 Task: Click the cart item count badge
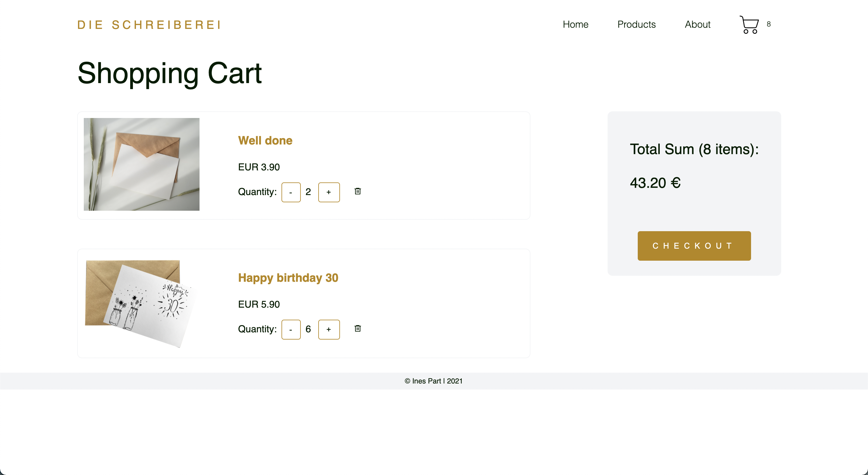[x=769, y=24]
